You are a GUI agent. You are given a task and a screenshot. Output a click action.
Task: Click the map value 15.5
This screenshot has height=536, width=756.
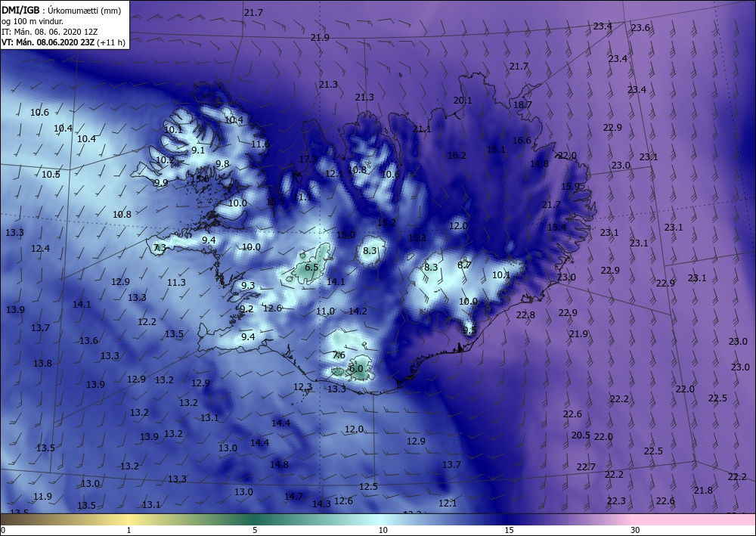click(275, 202)
